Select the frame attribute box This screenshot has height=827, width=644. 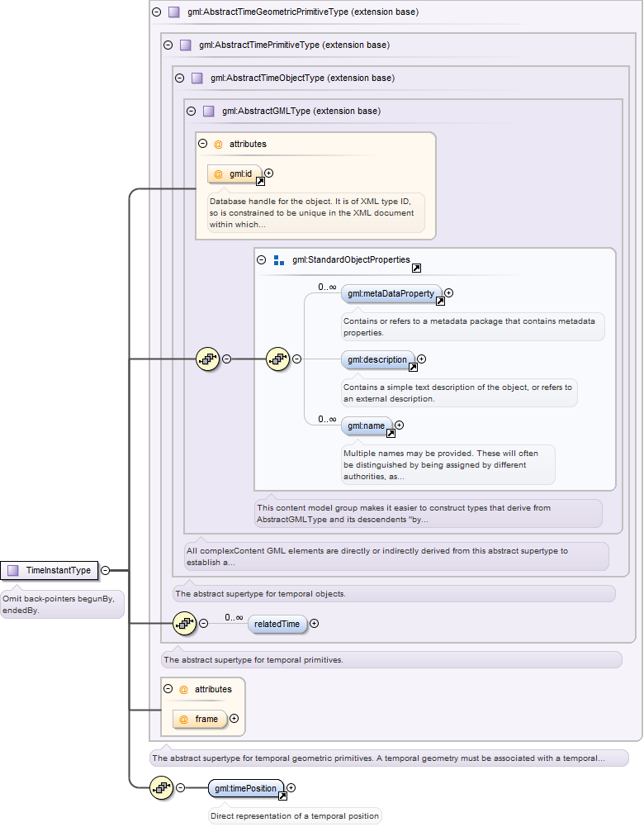pyautogui.click(x=200, y=719)
